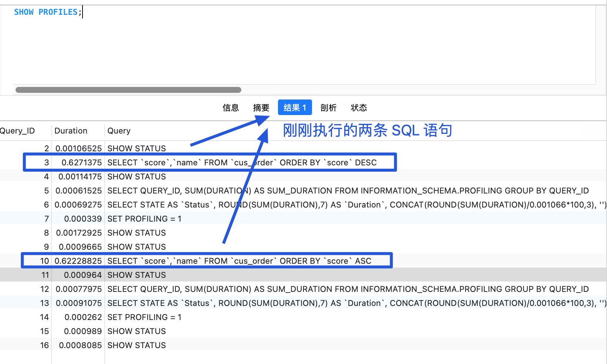Switch to the 信息 tab

[x=231, y=108]
